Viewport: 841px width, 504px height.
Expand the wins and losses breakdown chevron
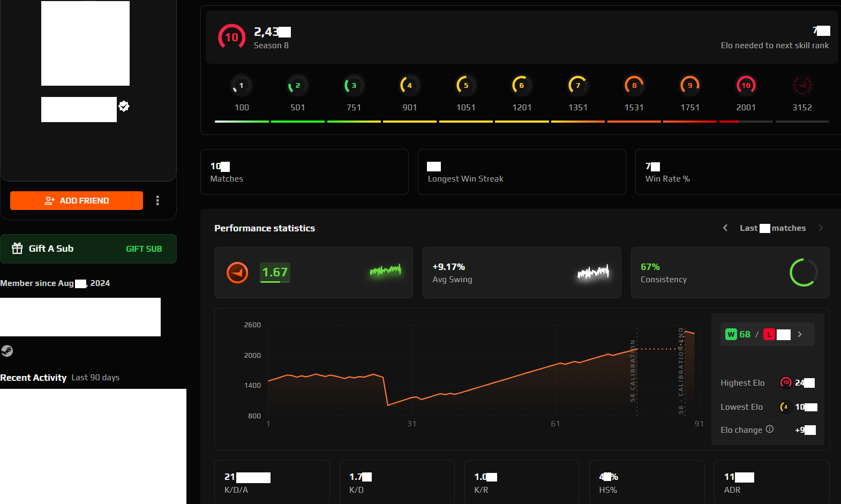tap(800, 334)
